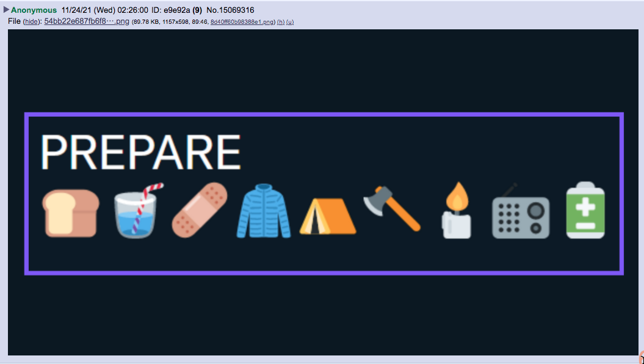644x364 pixels.
Task: Click the lit candle icon
Action: click(457, 210)
